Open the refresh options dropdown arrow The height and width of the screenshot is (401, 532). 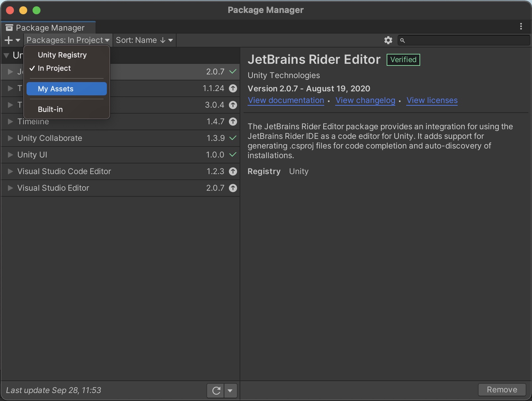[x=230, y=391]
